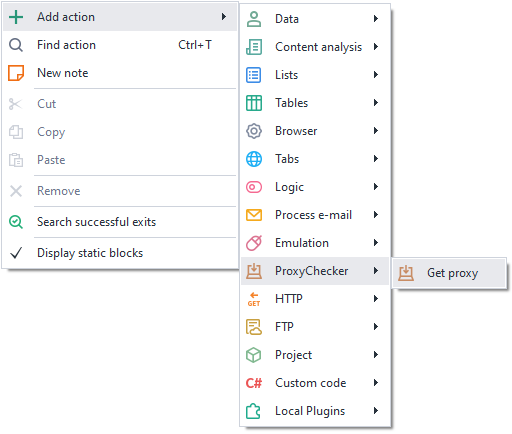The height and width of the screenshot is (434, 512).
Task: Expand the Data submenu arrow
Action: click(376, 19)
